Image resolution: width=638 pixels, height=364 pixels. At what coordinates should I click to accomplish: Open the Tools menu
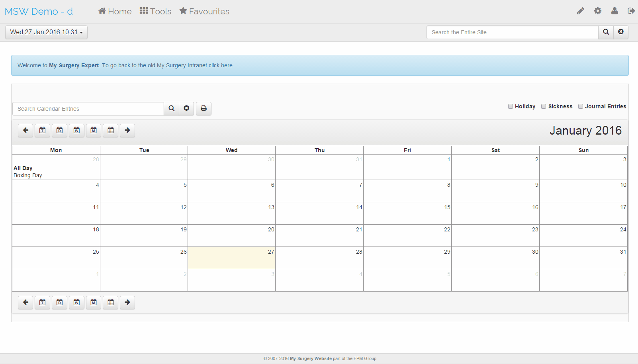tap(155, 12)
